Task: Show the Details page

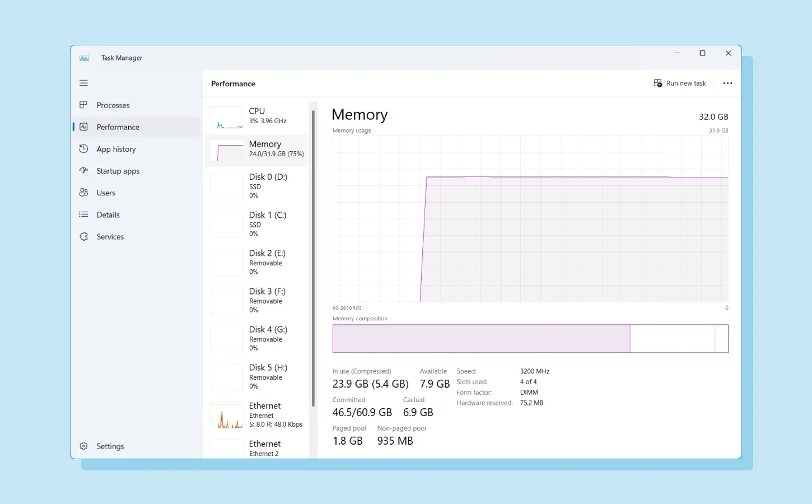Action: click(108, 214)
